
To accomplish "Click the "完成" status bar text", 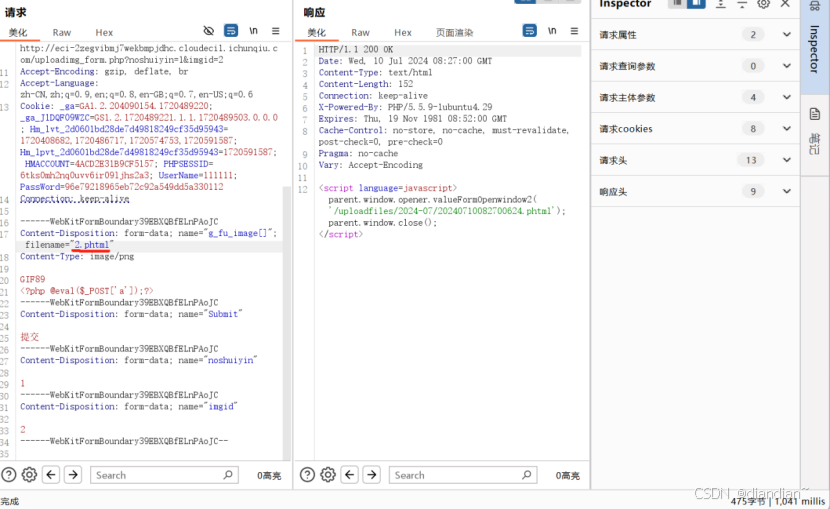I will pos(10,501).
